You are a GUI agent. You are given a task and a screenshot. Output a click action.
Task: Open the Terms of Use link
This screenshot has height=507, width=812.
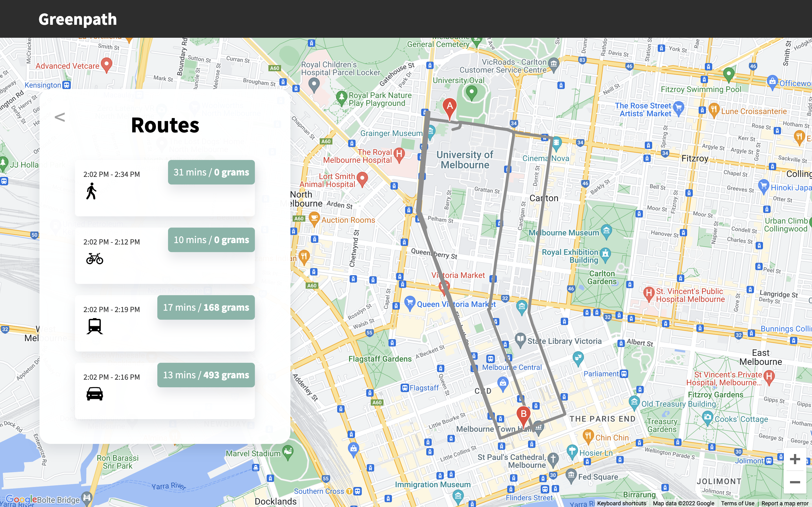(738, 503)
